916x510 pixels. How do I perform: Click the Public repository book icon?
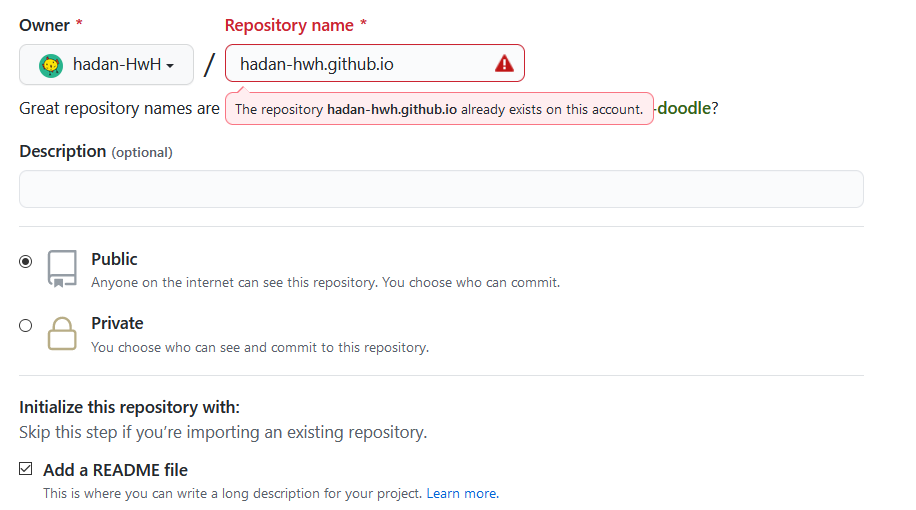click(x=62, y=269)
